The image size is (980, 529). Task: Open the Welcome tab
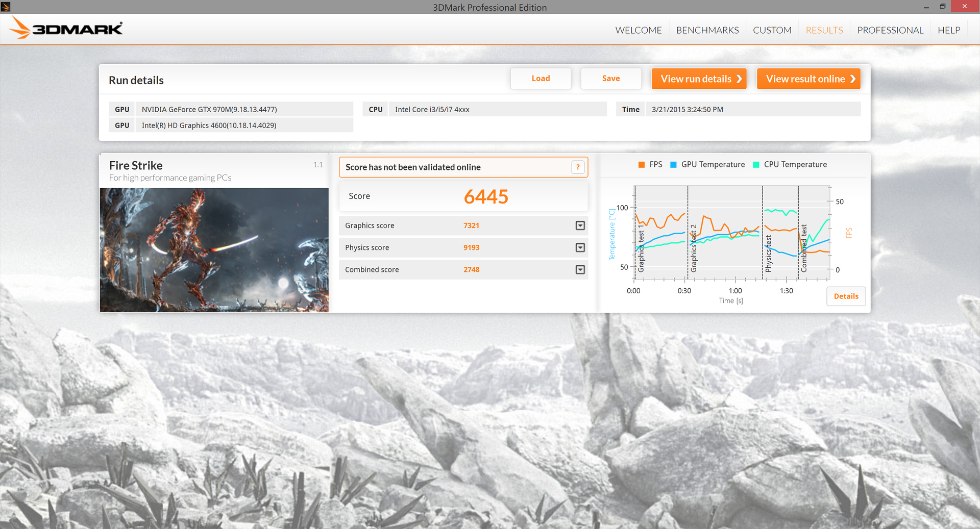(638, 30)
